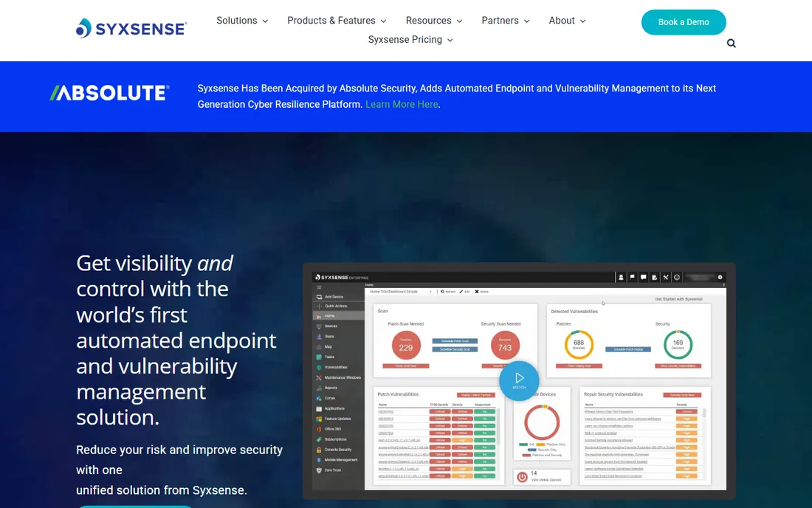
Task: Open the Home Trial Dashboard Simple dropdown
Action: (401, 292)
